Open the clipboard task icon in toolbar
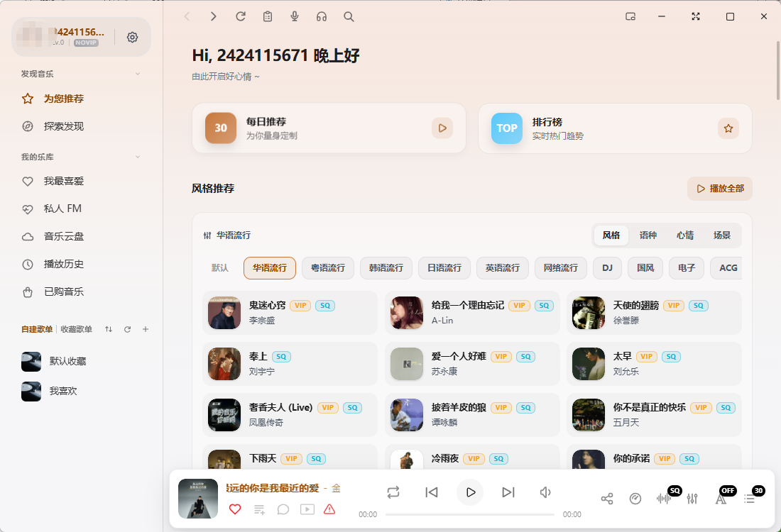 coord(268,16)
